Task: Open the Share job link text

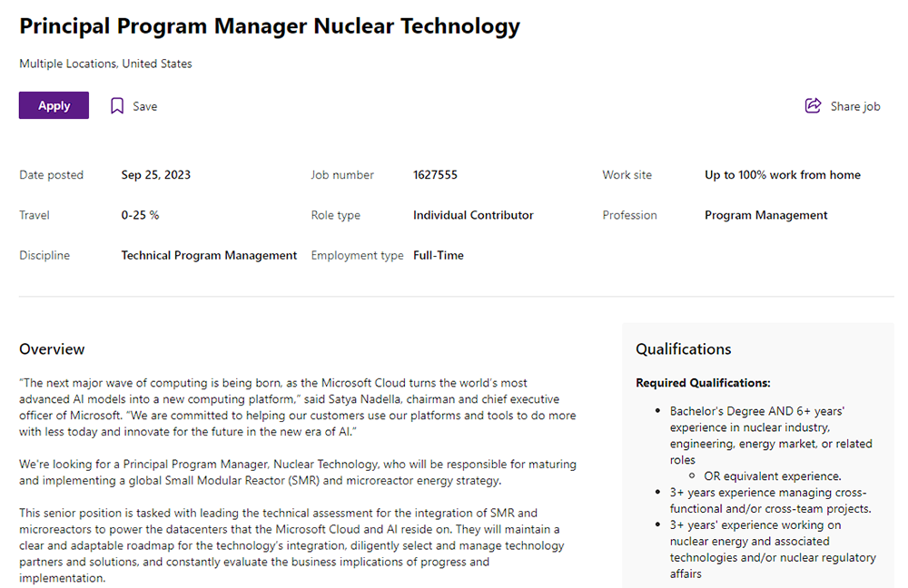Action: click(x=855, y=106)
